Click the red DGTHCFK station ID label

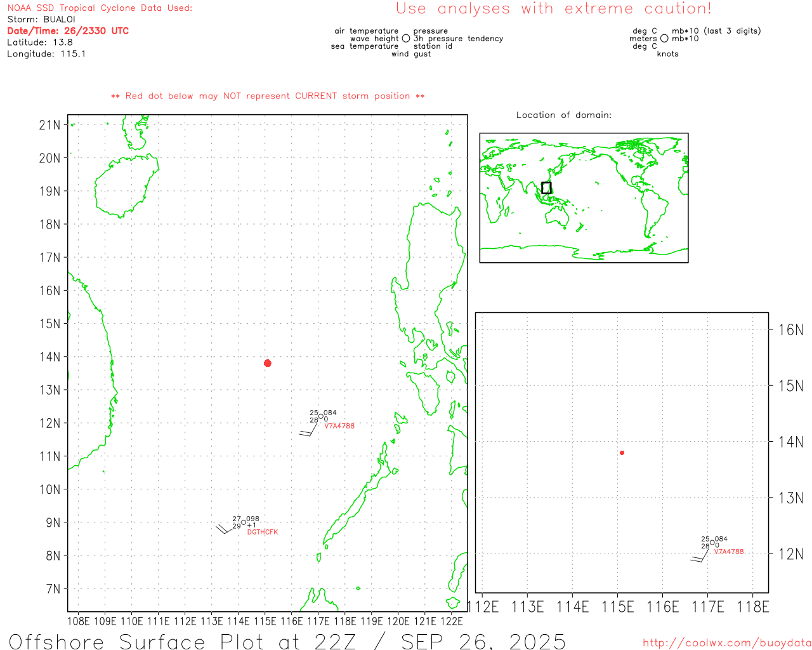coord(263,532)
